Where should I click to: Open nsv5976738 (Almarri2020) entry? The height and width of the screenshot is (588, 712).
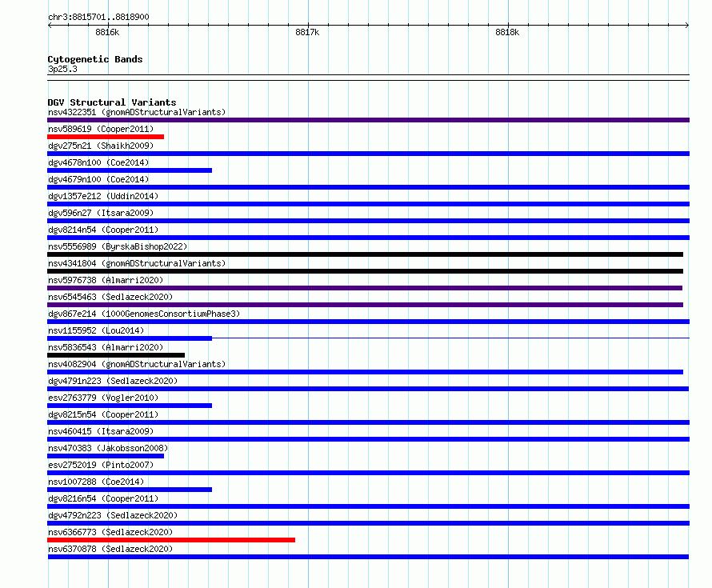click(106, 280)
